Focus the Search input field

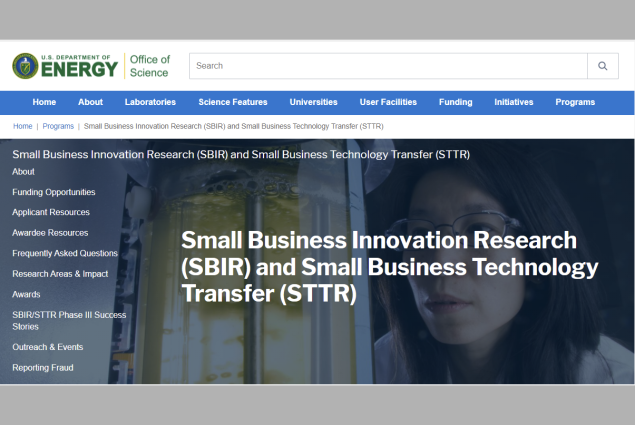(x=388, y=66)
